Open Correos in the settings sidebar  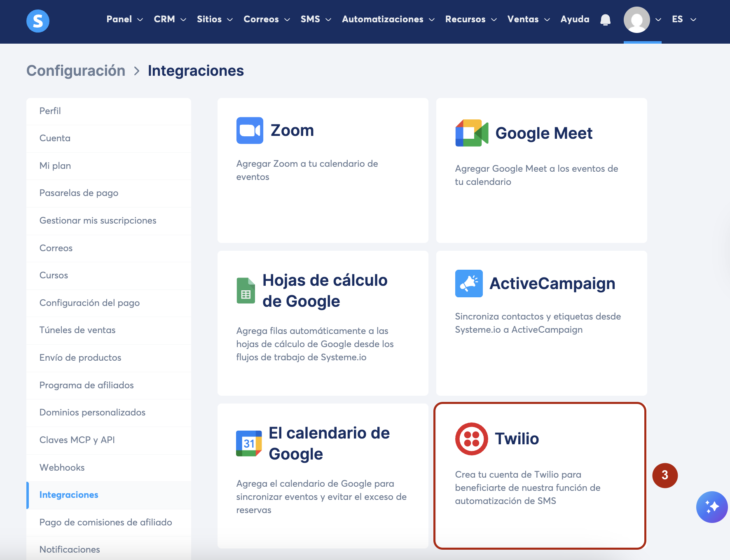click(x=109, y=248)
